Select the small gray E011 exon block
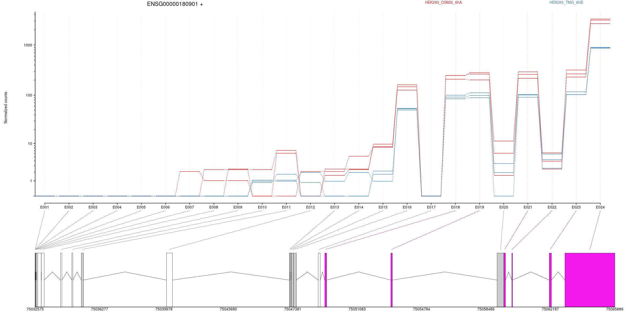644x322 pixels. pyautogui.click(x=82, y=280)
